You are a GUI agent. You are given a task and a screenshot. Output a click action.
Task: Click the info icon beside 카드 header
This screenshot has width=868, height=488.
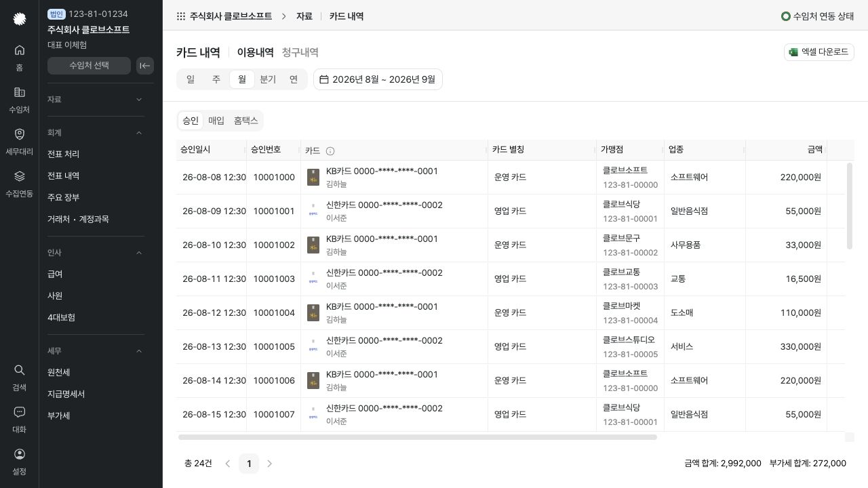(330, 151)
